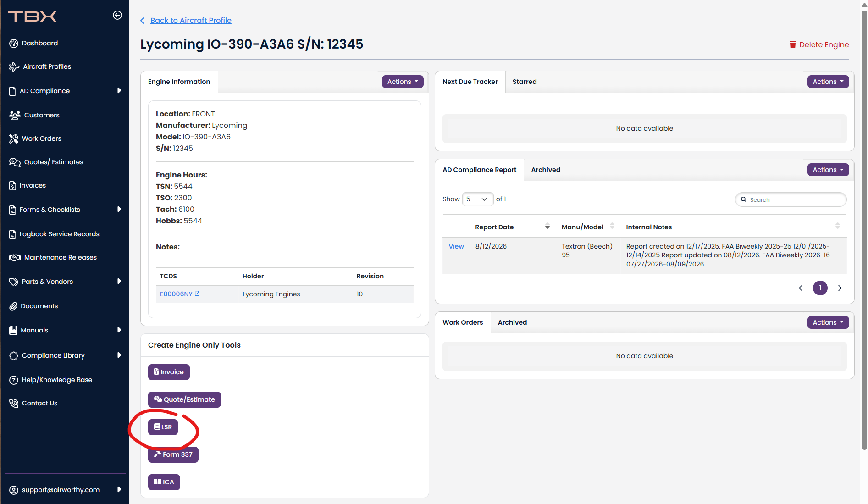
Task: Switch to the Starred tab
Action: pyautogui.click(x=525, y=82)
